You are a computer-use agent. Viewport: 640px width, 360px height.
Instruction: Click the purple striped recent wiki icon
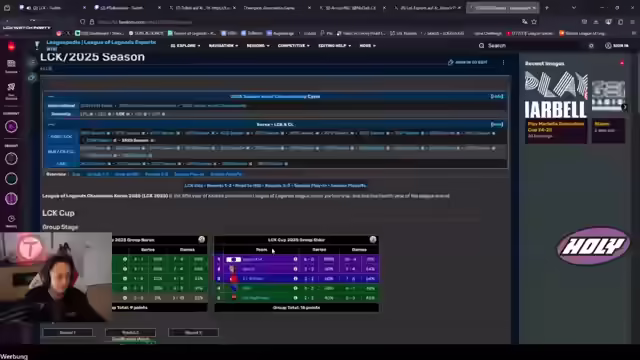(x=11, y=199)
